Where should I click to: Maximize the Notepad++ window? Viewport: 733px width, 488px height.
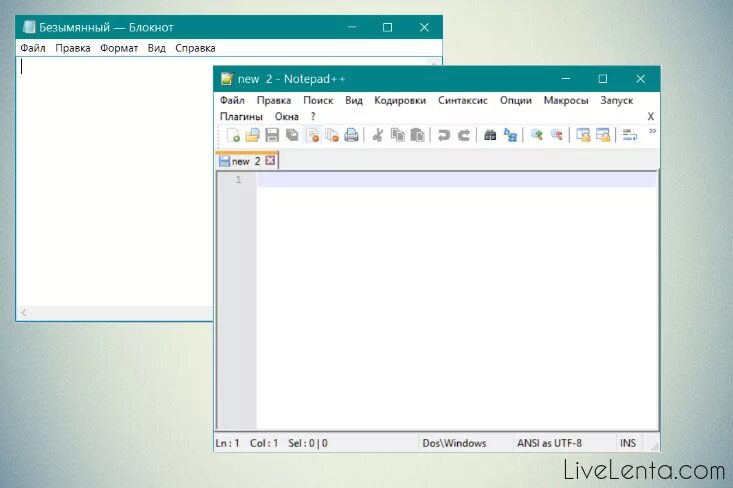pos(603,79)
